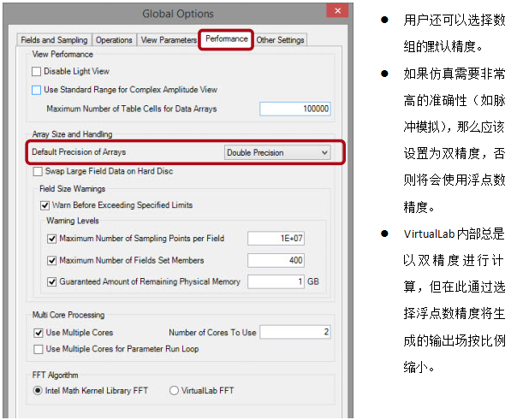
Task: Close the Global Options dialog
Action: (337, 11)
